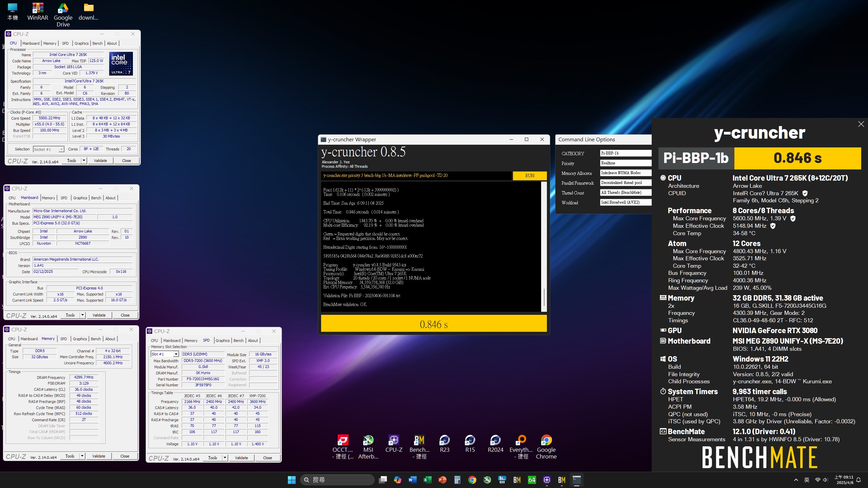Open the Thread Count dropdown
The width and height of the screenshot is (868, 488).
[x=626, y=192]
